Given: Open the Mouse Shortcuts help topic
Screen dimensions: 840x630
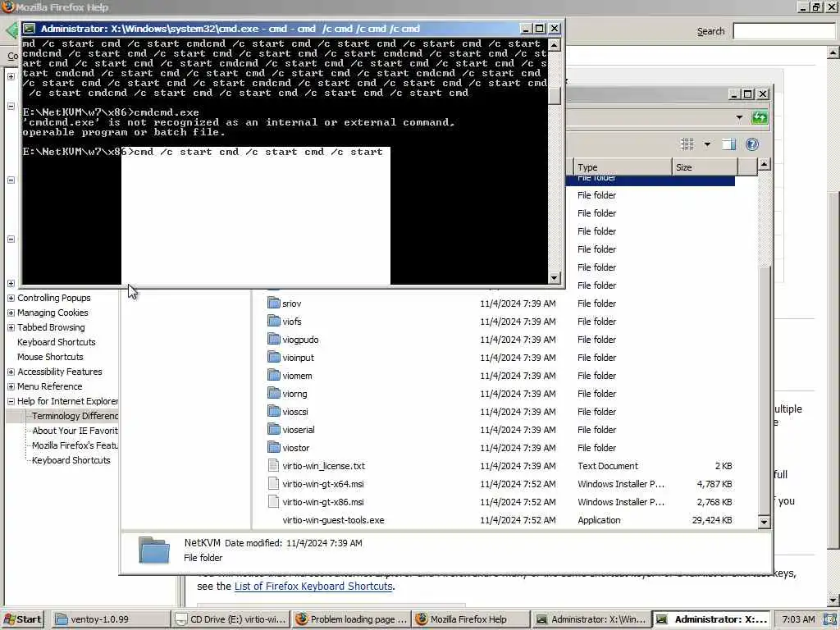Looking at the screenshot, I should pos(50,357).
